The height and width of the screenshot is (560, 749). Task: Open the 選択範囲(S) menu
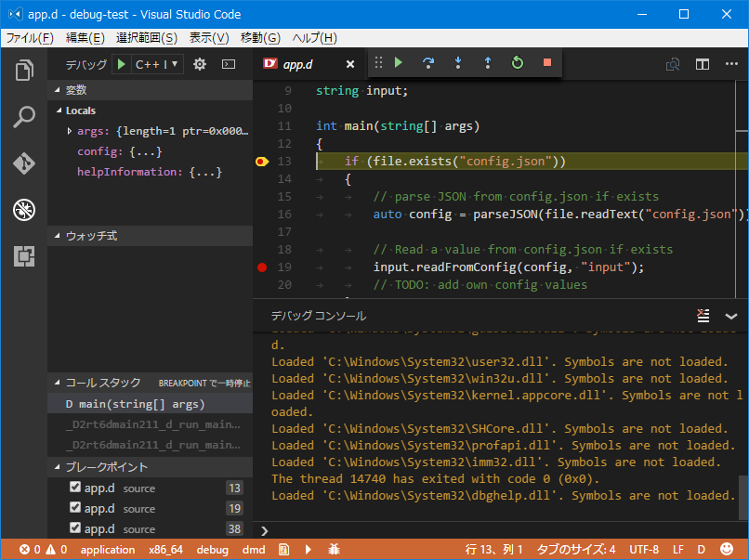pyautogui.click(x=147, y=38)
